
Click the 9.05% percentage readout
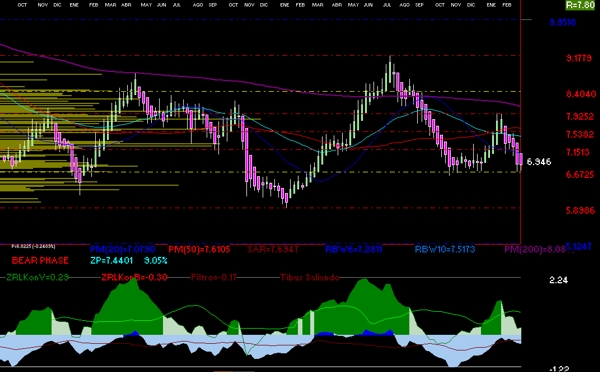156,261
